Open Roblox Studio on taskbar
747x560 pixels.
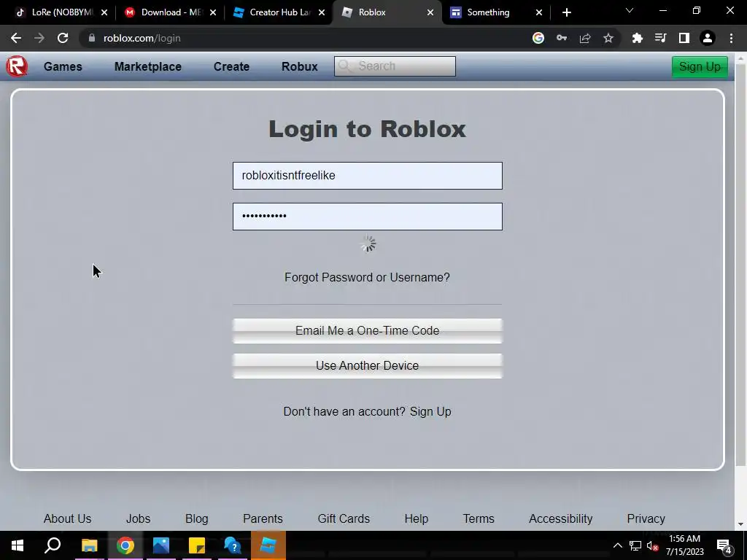(268, 545)
